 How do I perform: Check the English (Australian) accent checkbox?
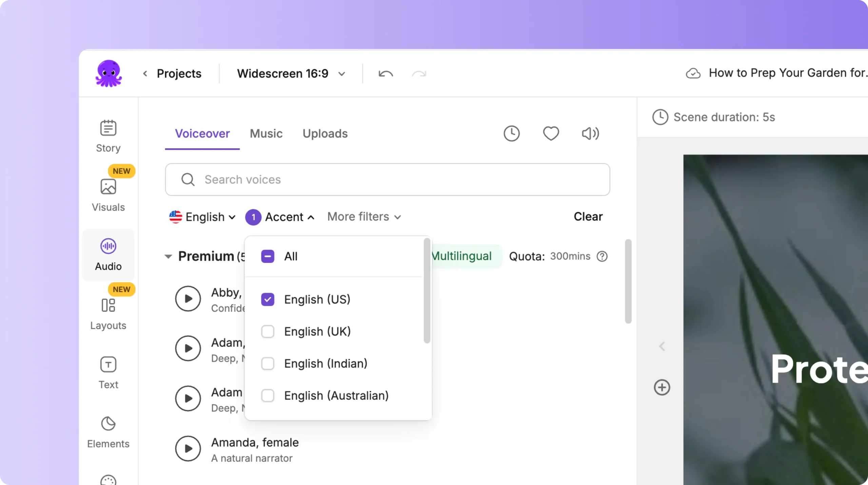268,395
